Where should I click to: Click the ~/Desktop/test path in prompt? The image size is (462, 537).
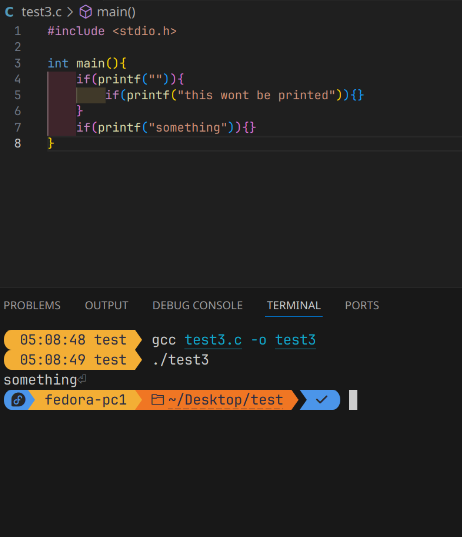(x=225, y=400)
